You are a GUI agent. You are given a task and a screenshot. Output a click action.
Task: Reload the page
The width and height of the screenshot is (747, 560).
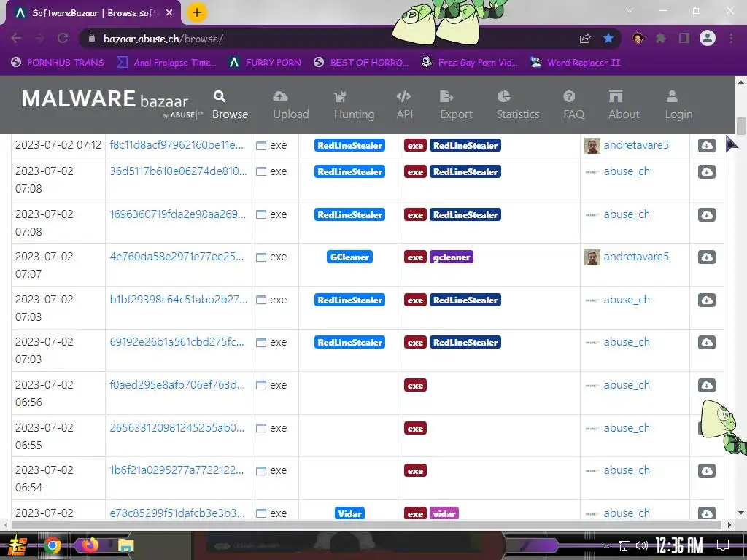point(63,38)
